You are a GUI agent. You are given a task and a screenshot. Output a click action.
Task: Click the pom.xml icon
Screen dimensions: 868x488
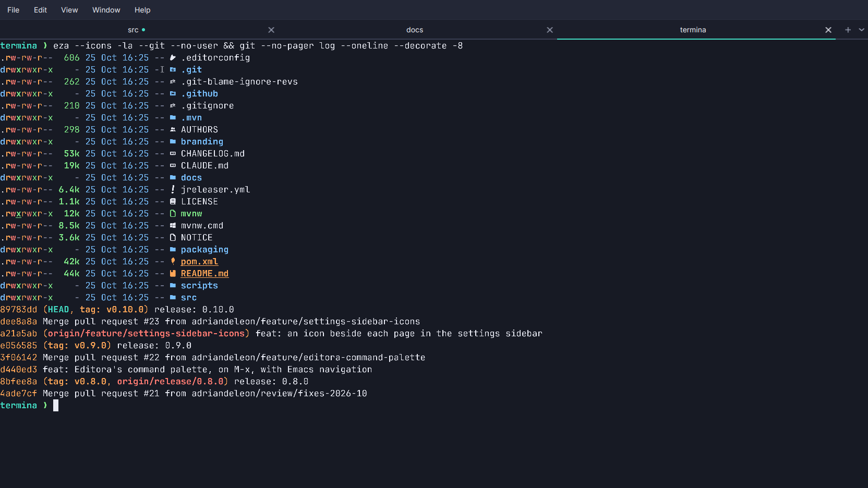[x=173, y=262]
